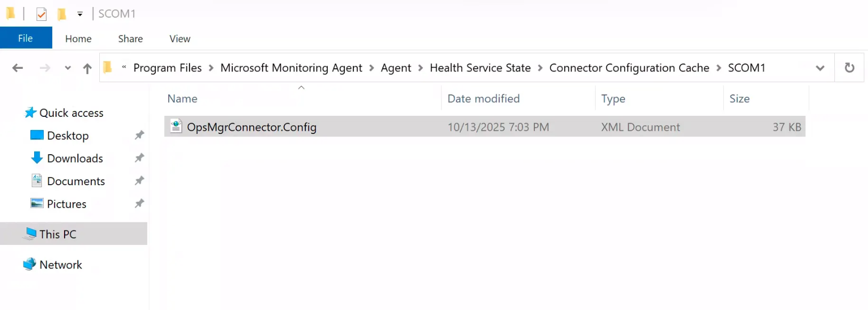
Task: Expand the address bar history dropdown
Action: coord(820,68)
